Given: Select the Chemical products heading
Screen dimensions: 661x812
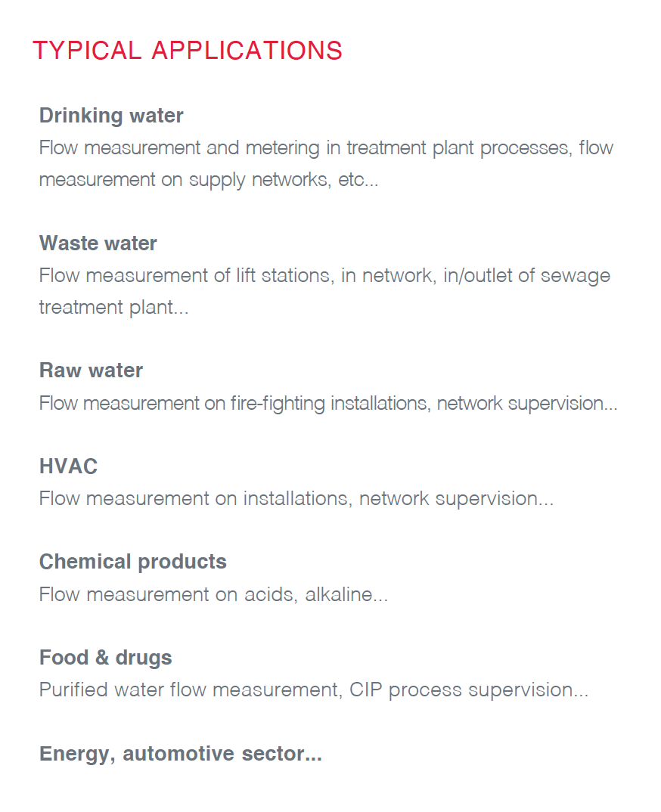Looking at the screenshot, I should pos(133,563).
